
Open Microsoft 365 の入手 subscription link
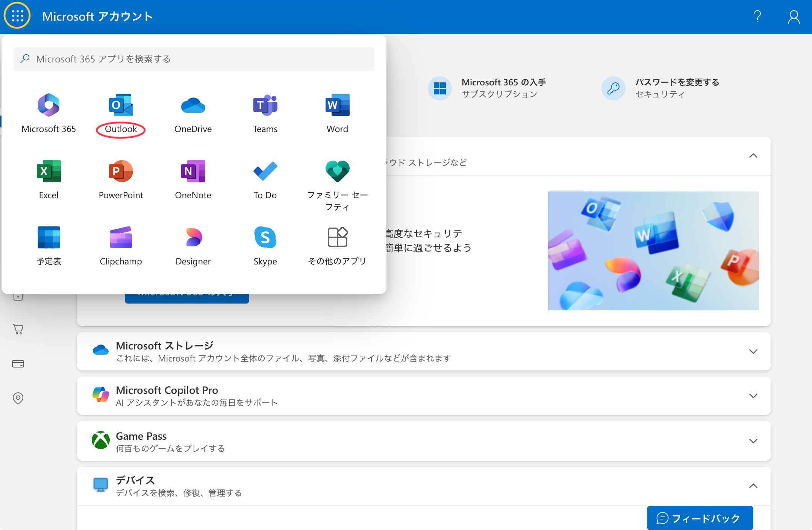(x=487, y=88)
